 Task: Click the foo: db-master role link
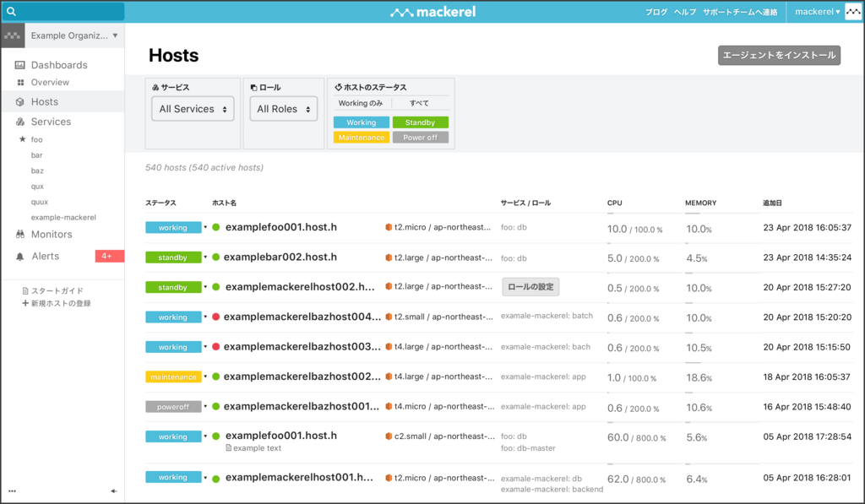pos(528,448)
